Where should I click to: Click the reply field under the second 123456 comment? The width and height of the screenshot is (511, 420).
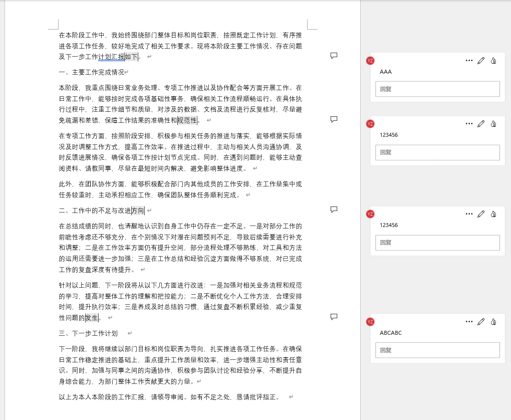tap(437, 242)
